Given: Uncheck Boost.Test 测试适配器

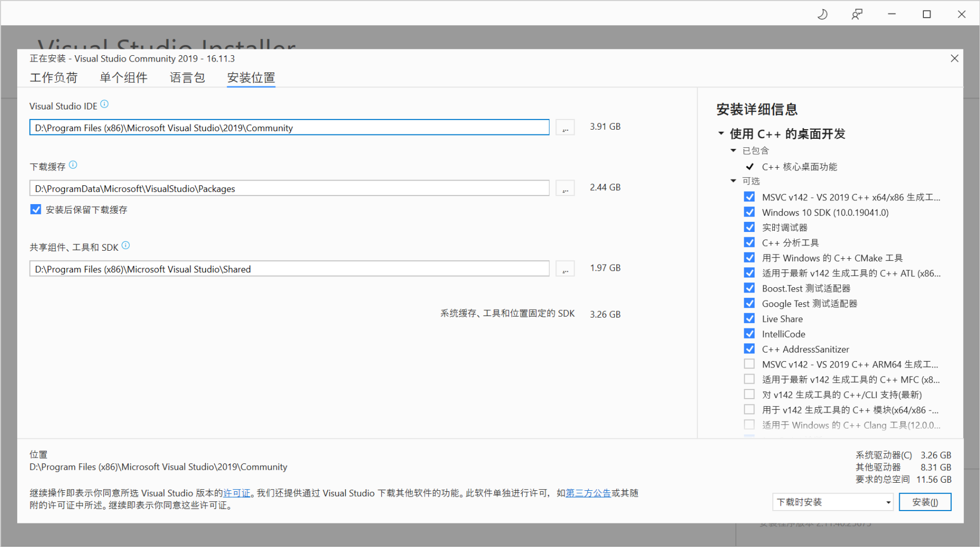Looking at the screenshot, I should 749,288.
